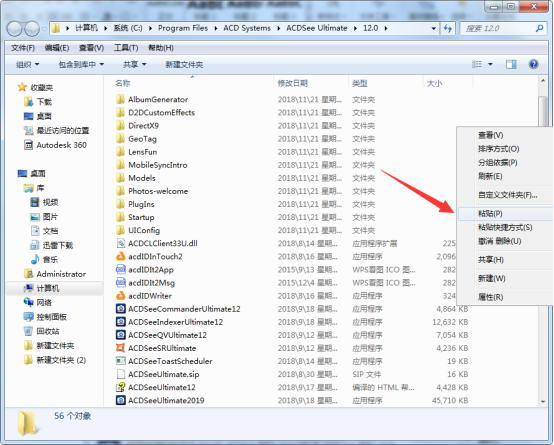Select the ACDSeeCommanderUltimate12 icon
This screenshot has height=445, width=554.
tap(120, 309)
